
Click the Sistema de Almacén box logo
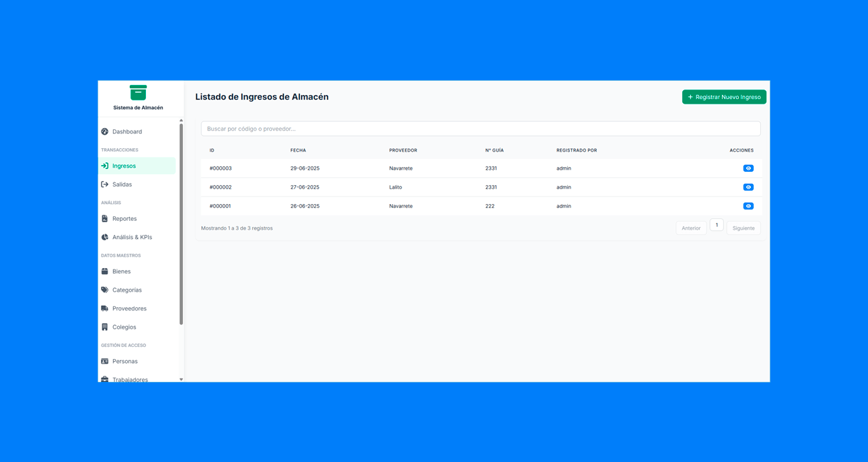pyautogui.click(x=138, y=93)
